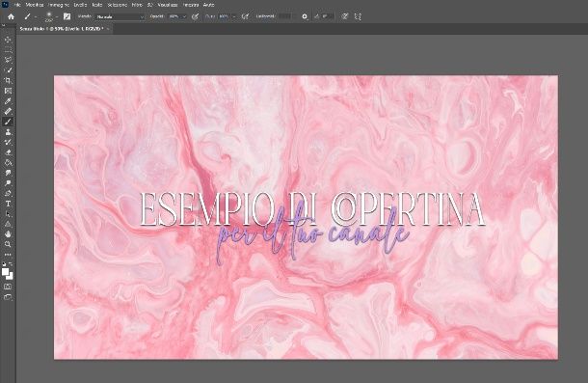Click the foreground color swatch

[5, 272]
